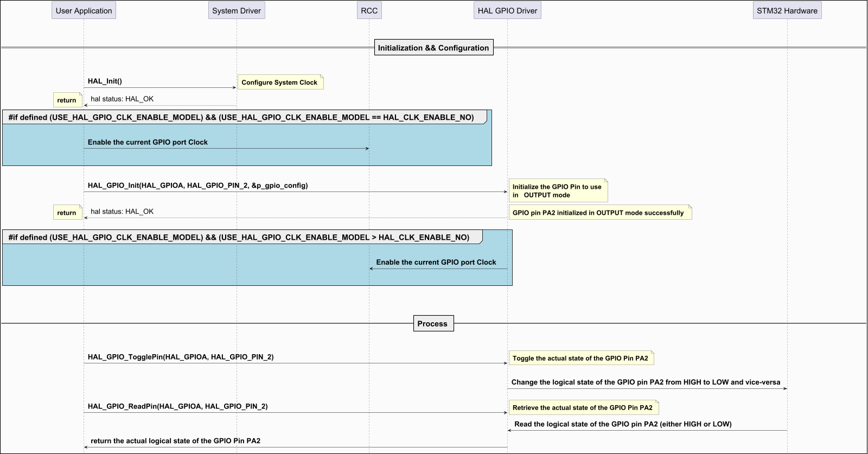The image size is (868, 454).
Task: Click the STM32 Hardware participant box
Action: (x=787, y=11)
